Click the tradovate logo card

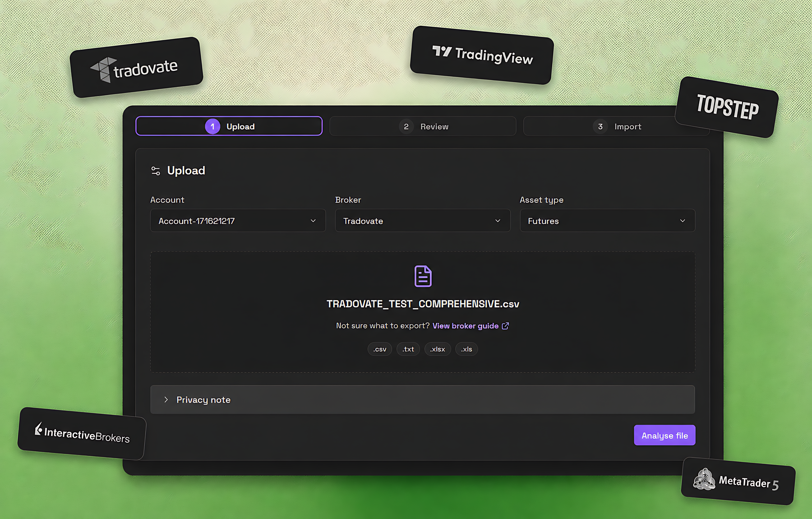click(136, 67)
